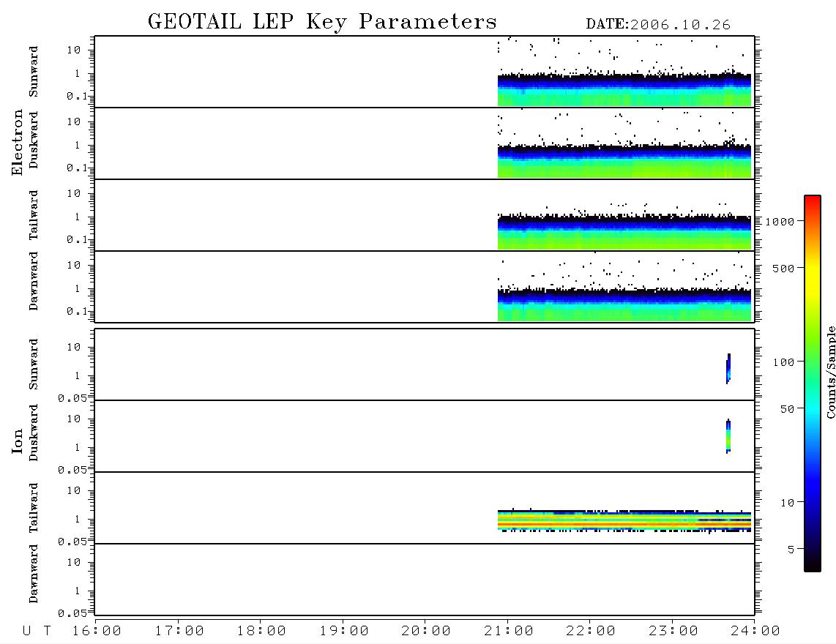Click the 16:00 time tick label

[97, 632]
